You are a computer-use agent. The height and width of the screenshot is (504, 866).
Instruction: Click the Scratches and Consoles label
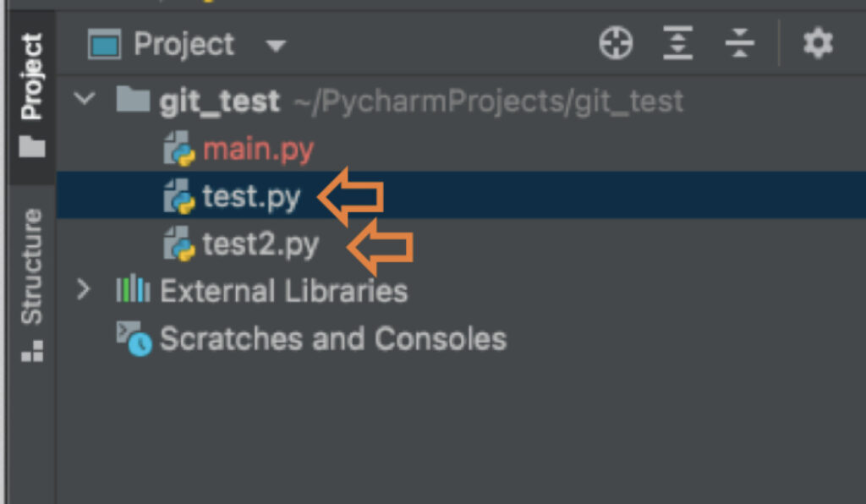333,338
